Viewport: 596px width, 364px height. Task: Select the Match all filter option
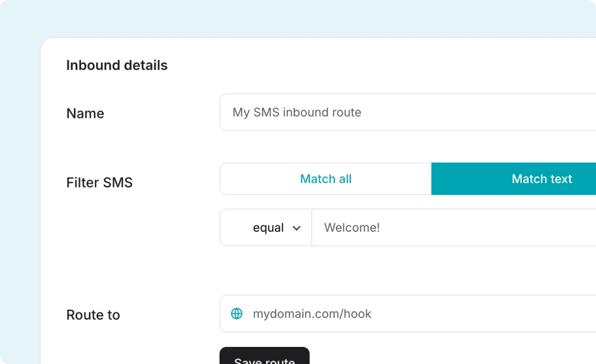pyautogui.click(x=326, y=179)
